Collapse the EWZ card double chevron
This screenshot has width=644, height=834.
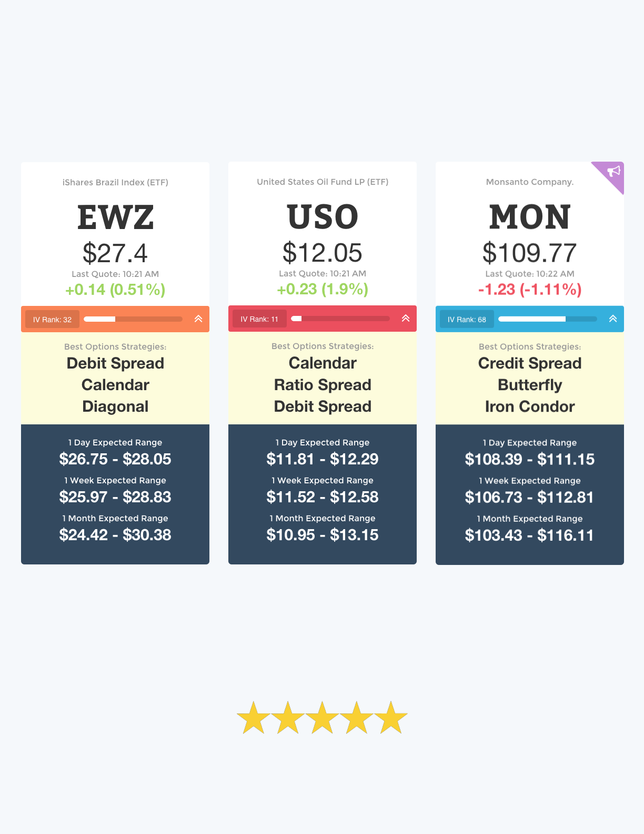pos(198,319)
